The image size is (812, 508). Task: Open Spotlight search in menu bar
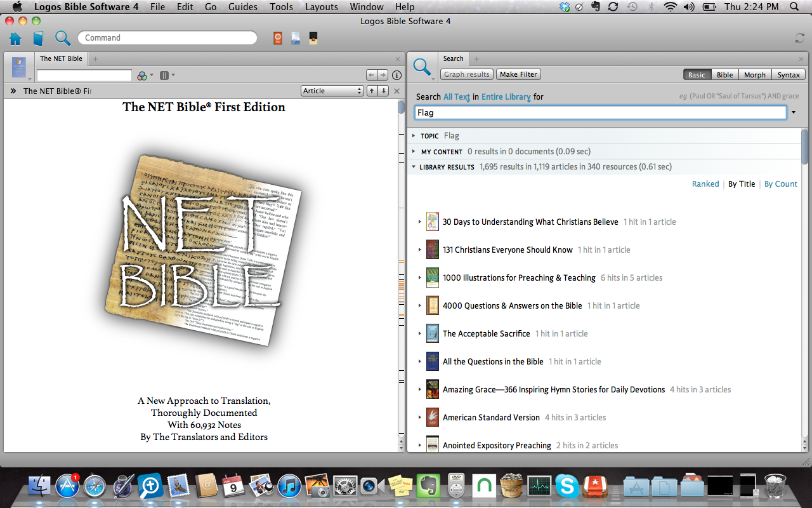pyautogui.click(x=794, y=7)
